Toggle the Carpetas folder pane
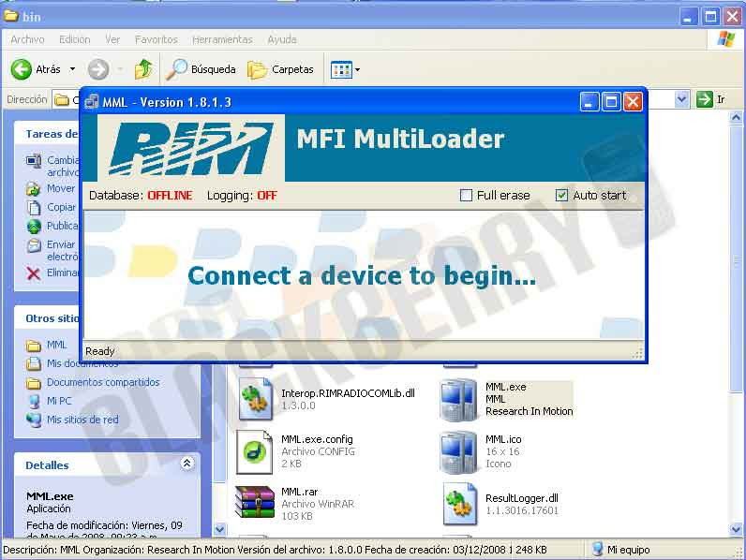This screenshot has height=560, width=746. (x=280, y=69)
